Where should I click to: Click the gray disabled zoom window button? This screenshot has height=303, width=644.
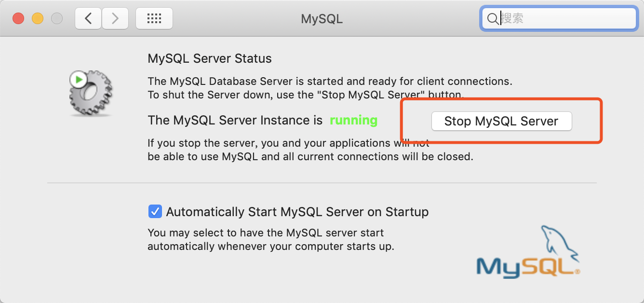[x=57, y=19]
